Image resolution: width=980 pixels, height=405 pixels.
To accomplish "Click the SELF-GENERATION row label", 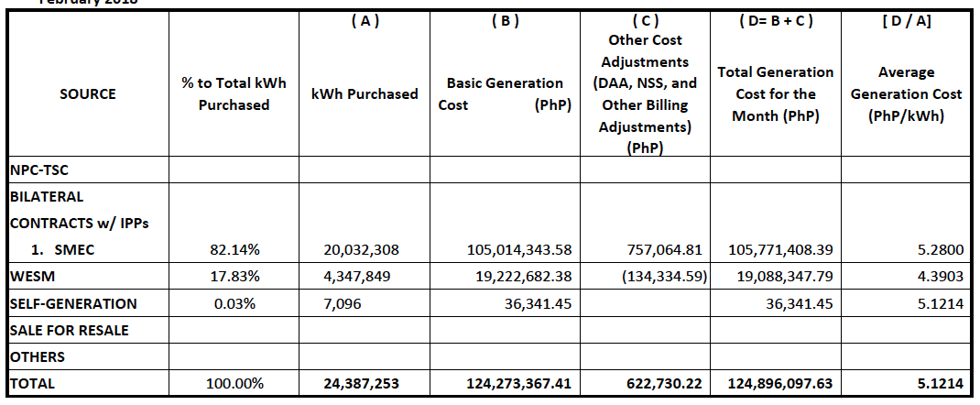I will point(72,303).
